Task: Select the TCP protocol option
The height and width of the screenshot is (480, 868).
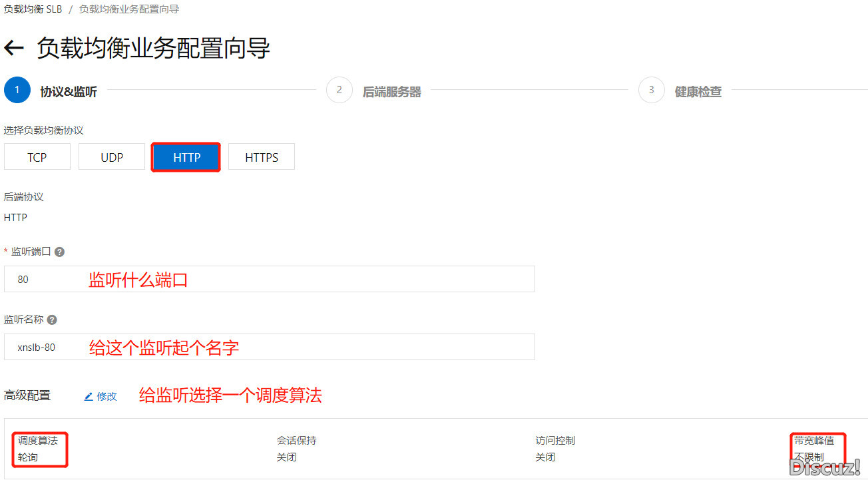Action: point(37,157)
